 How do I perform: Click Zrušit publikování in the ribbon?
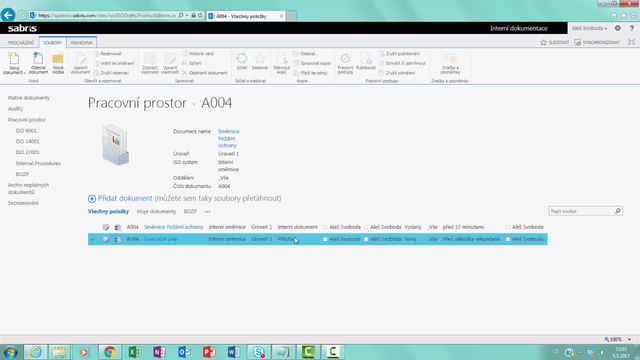tap(399, 53)
